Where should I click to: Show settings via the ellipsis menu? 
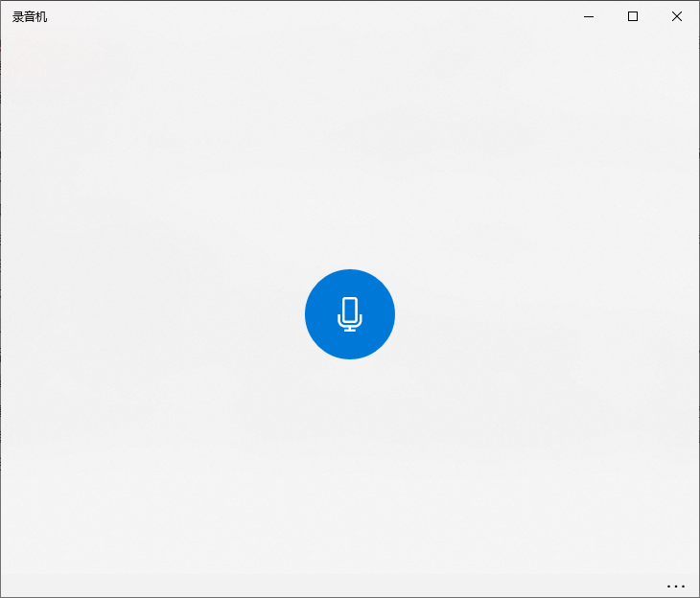pyautogui.click(x=676, y=586)
